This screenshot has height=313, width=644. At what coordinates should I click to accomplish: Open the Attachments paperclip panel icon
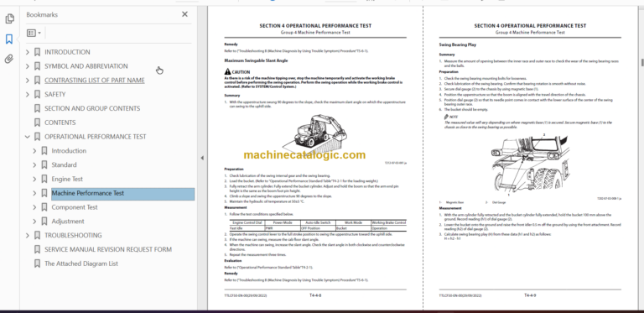point(9,59)
